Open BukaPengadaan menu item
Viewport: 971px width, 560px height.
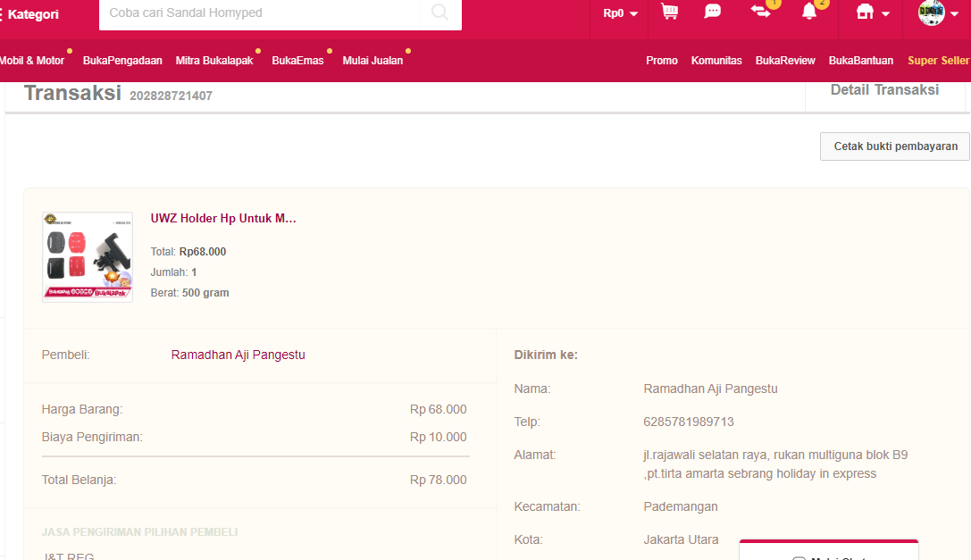coord(122,61)
